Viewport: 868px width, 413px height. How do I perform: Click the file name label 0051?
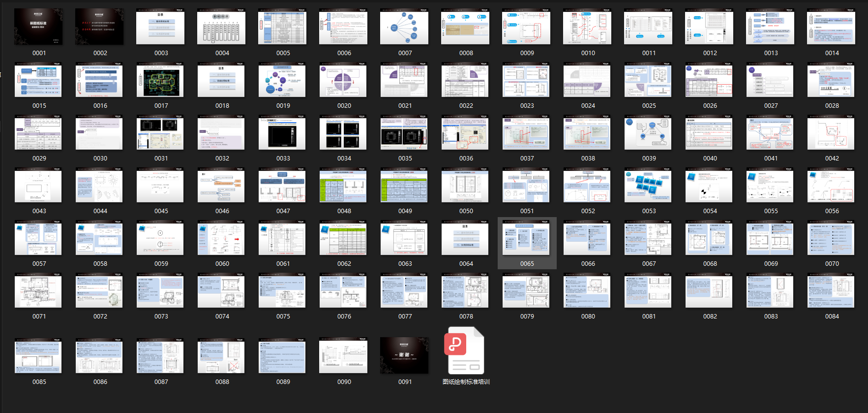(x=527, y=211)
